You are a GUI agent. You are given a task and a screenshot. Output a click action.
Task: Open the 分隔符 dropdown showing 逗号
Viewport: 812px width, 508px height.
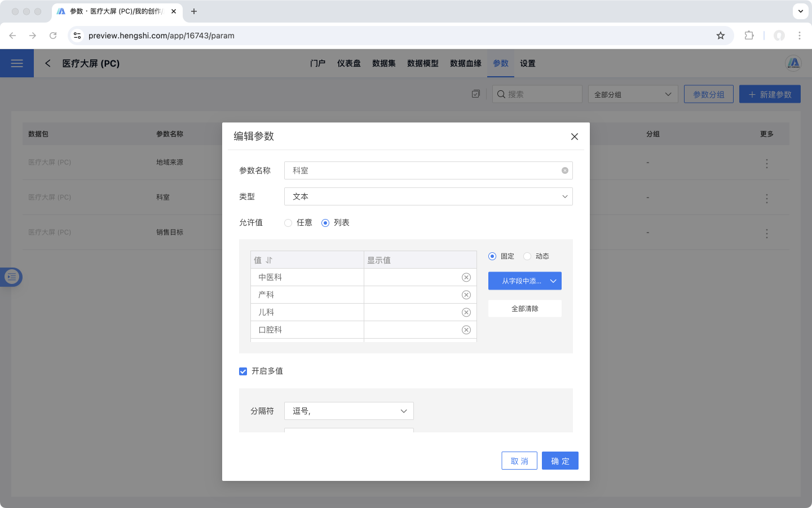[348, 411]
